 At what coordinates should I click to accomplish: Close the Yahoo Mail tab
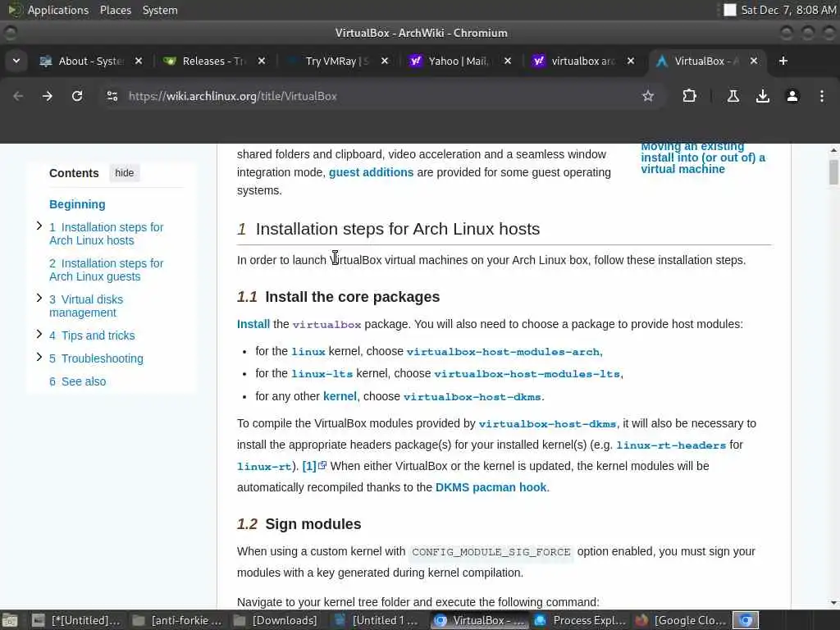[x=508, y=61]
